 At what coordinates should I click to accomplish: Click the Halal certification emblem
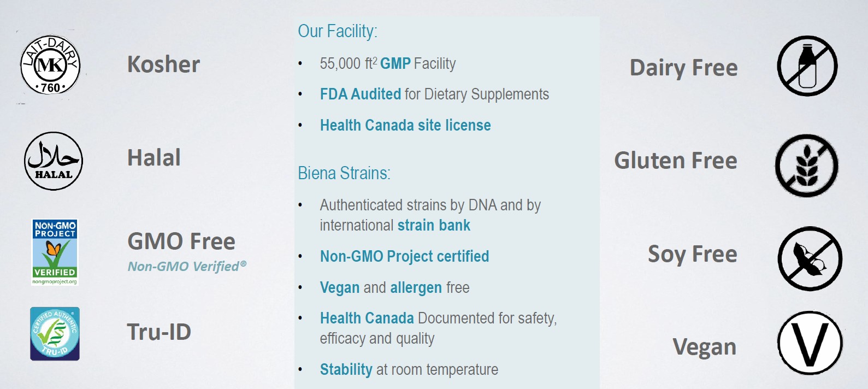tap(54, 161)
